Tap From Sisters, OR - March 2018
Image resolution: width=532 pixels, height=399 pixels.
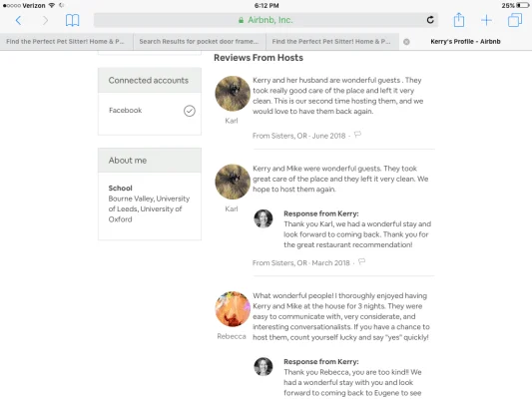301,262
